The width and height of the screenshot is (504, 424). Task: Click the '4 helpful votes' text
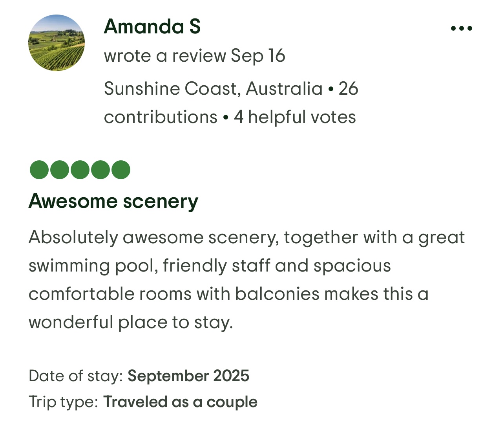click(x=295, y=117)
